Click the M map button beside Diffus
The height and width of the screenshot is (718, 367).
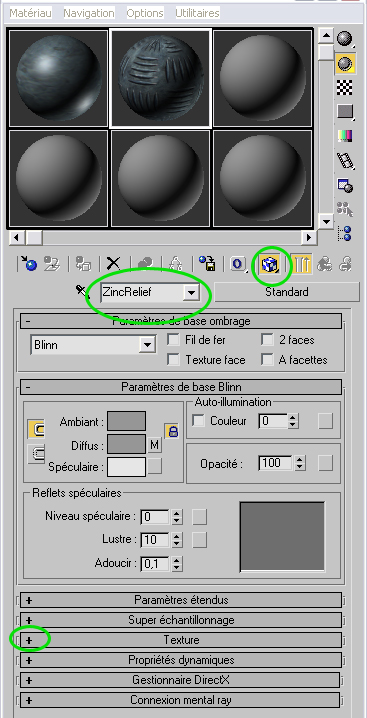coord(155,444)
